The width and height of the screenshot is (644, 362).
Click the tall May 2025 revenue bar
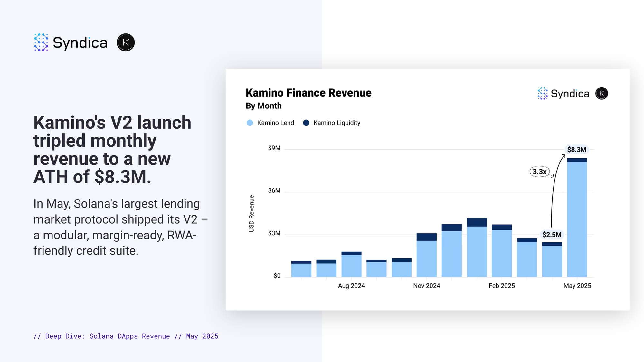[577, 218]
